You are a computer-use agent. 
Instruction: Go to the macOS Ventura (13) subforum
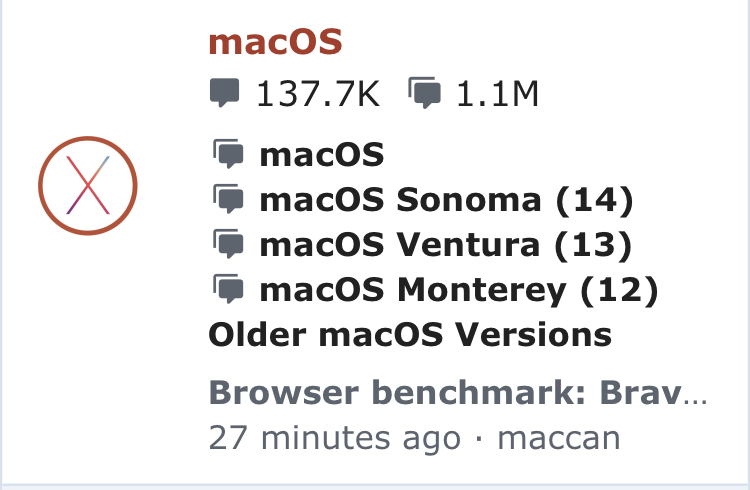[x=445, y=245]
